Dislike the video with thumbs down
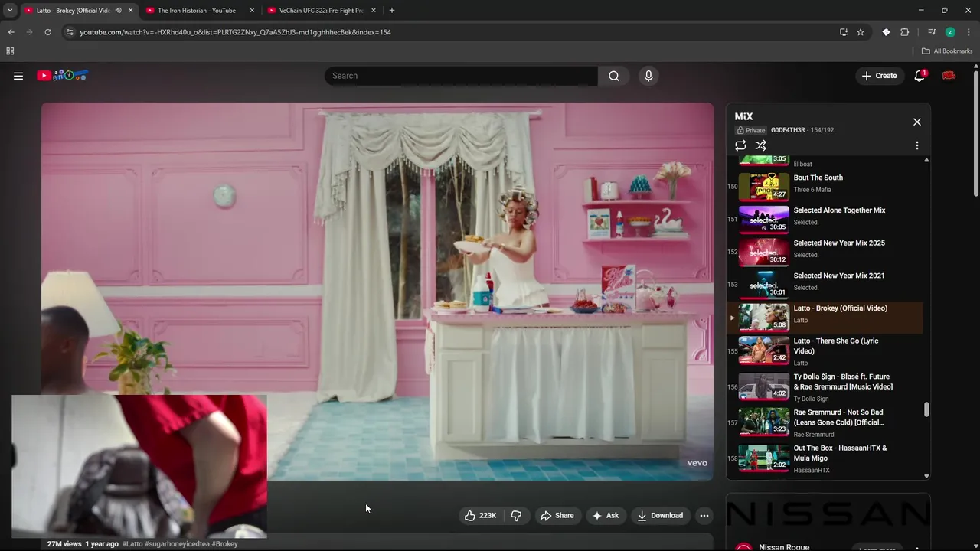The image size is (980, 551). 516,516
